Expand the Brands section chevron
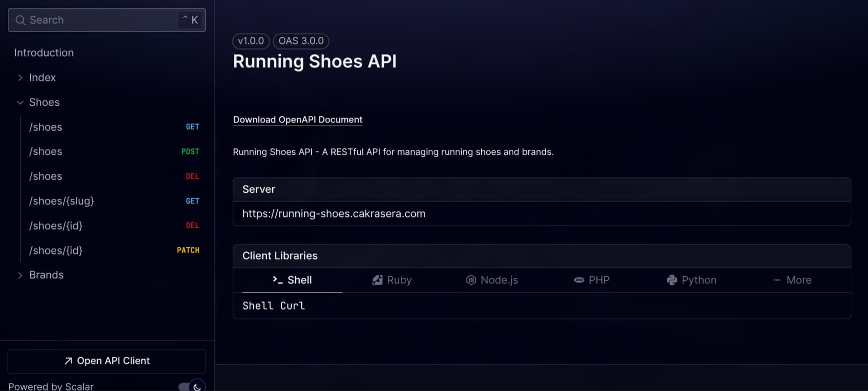The height and width of the screenshot is (391, 868). pyautogui.click(x=20, y=275)
